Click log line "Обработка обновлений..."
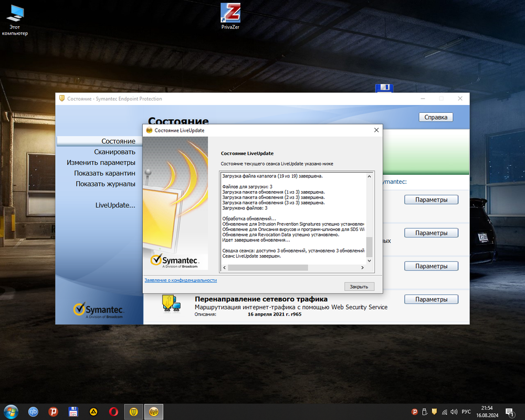 point(249,219)
